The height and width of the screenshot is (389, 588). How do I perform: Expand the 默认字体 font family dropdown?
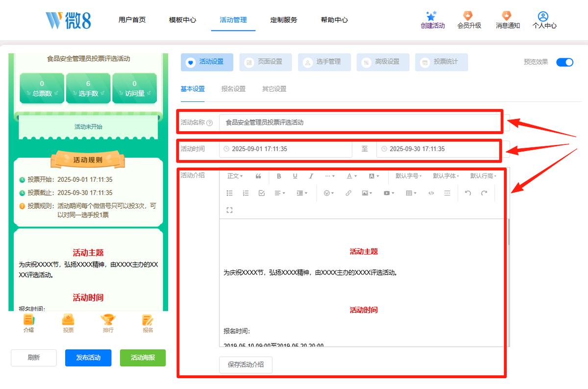click(446, 176)
